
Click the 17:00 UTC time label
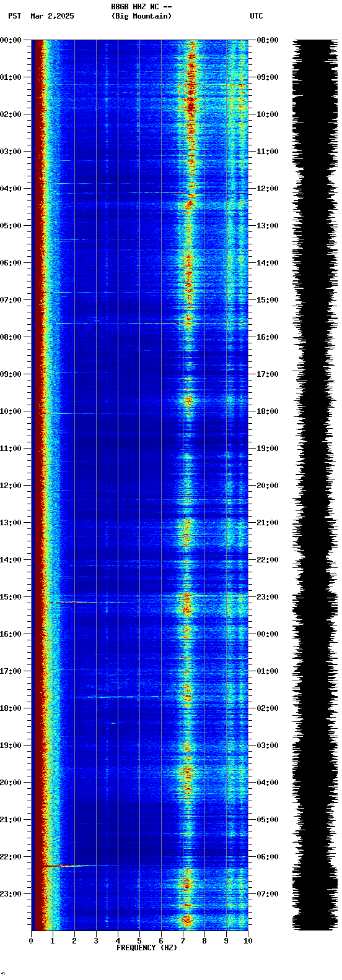(x=268, y=374)
